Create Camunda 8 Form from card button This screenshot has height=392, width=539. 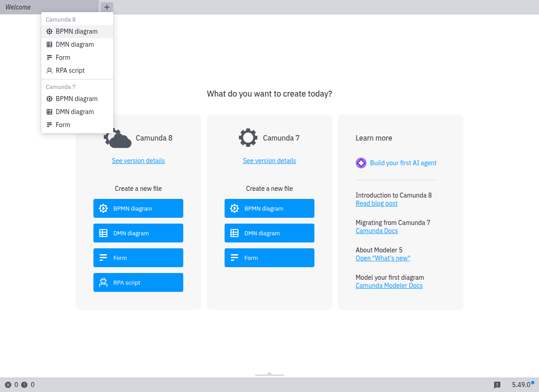[138, 258]
